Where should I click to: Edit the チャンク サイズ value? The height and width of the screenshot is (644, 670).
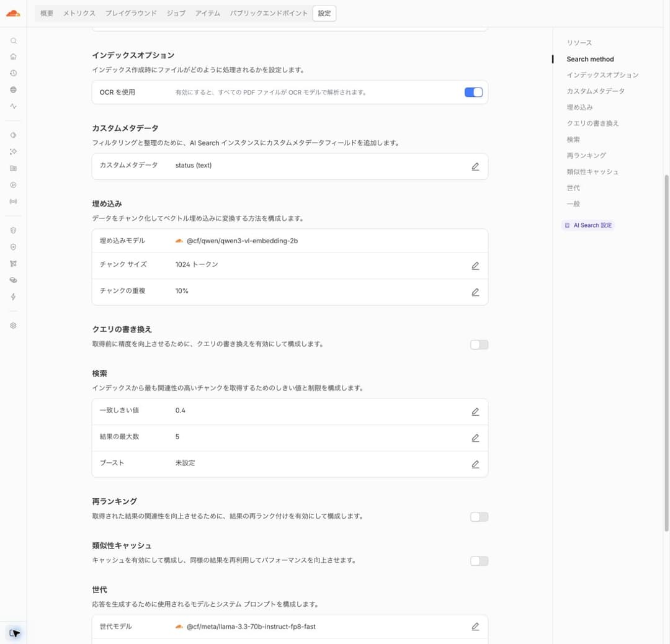coord(475,266)
